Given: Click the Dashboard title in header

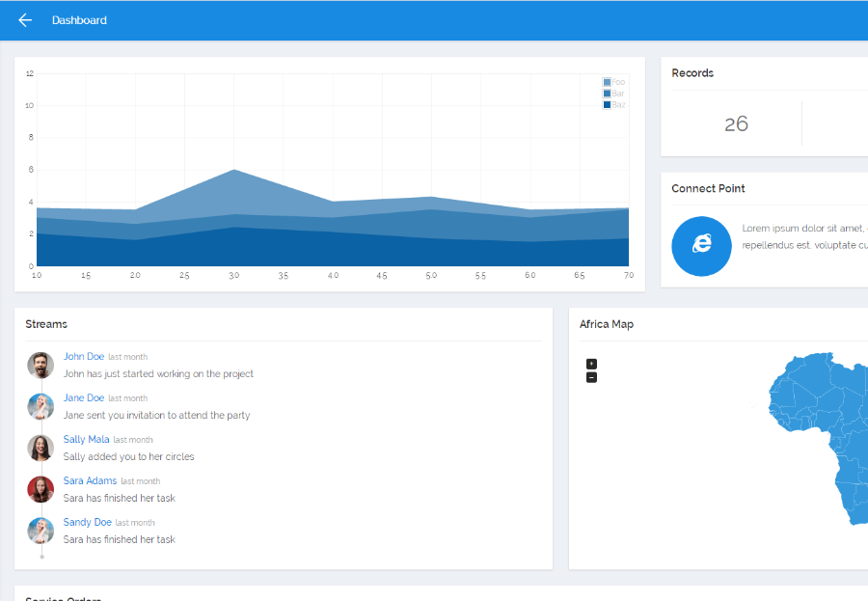Looking at the screenshot, I should (79, 20).
